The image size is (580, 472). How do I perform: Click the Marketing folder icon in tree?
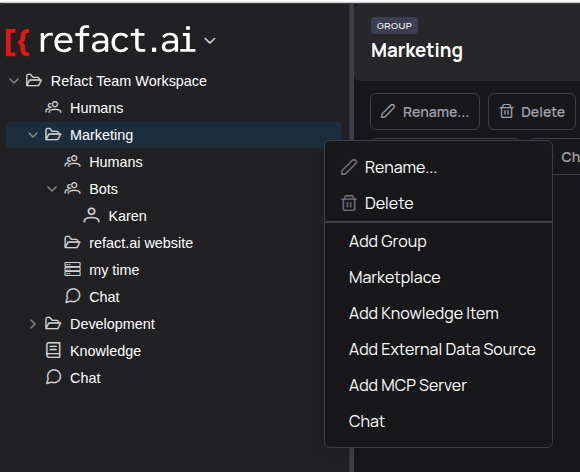pos(53,135)
